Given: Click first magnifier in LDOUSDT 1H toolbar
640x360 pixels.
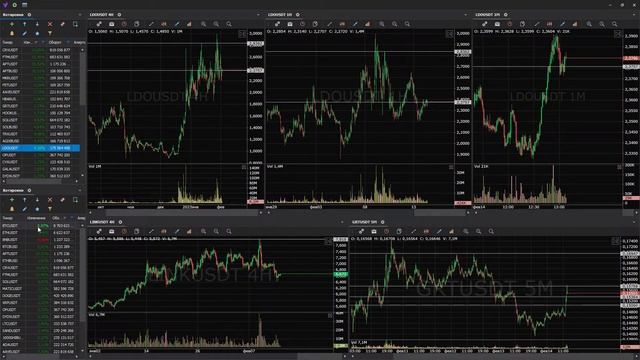Looking at the screenshot, I should click(x=382, y=24).
